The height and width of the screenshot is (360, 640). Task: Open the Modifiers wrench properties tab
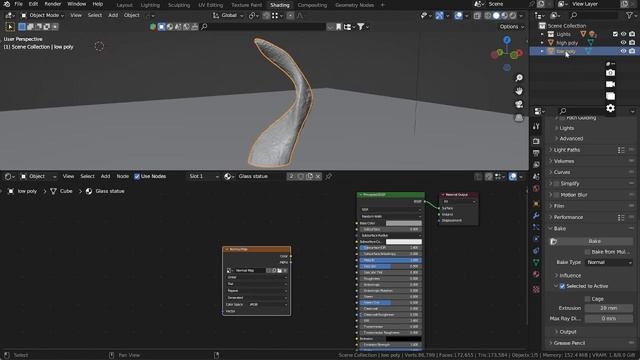pyautogui.click(x=536, y=216)
